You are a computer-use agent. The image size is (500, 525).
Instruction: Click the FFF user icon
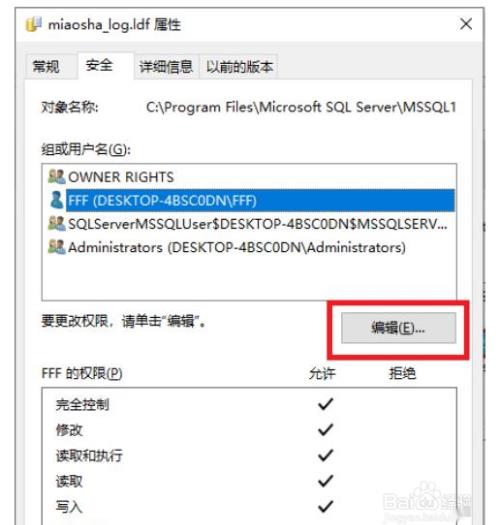[x=56, y=200]
